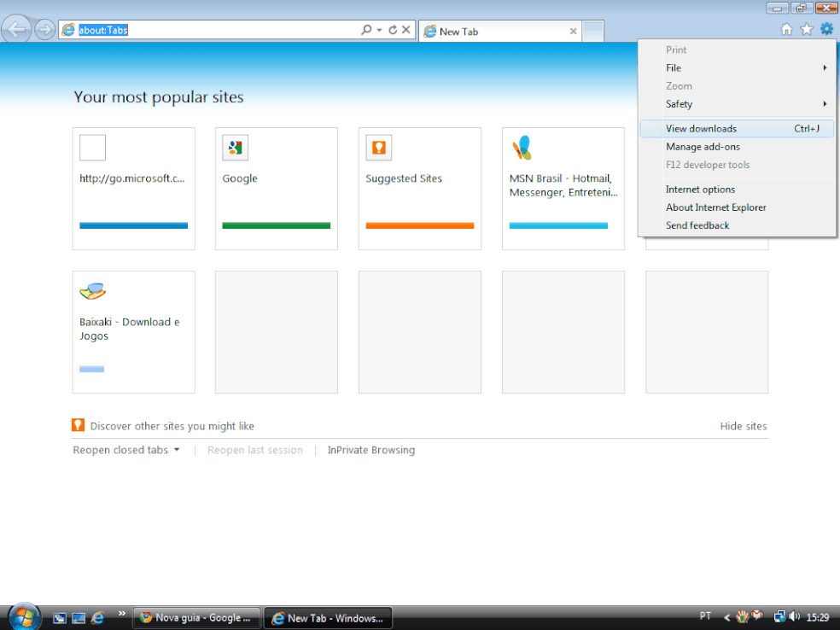Click the 15:29 clock
The height and width of the screenshot is (630, 840).
818,618
